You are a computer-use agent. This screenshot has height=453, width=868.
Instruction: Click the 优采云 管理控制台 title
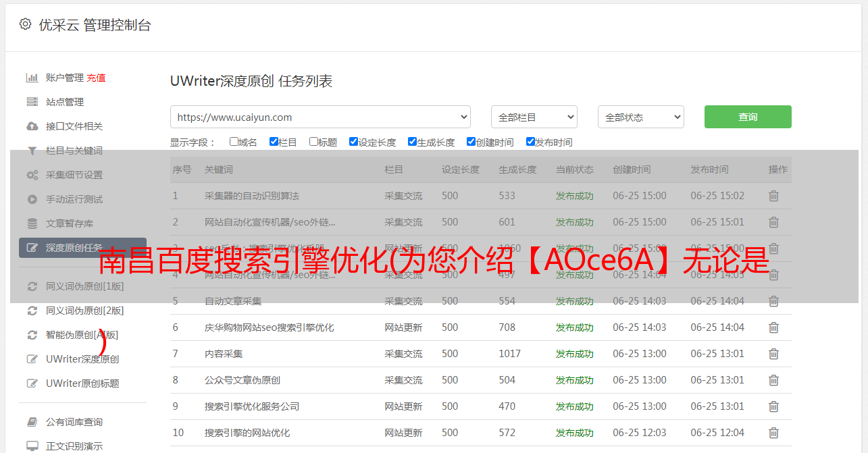[95, 25]
